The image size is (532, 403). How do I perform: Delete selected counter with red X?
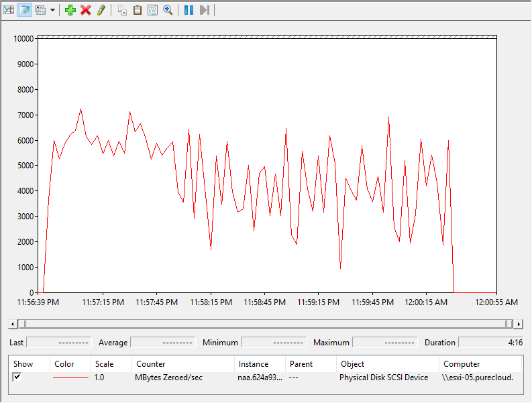86,10
